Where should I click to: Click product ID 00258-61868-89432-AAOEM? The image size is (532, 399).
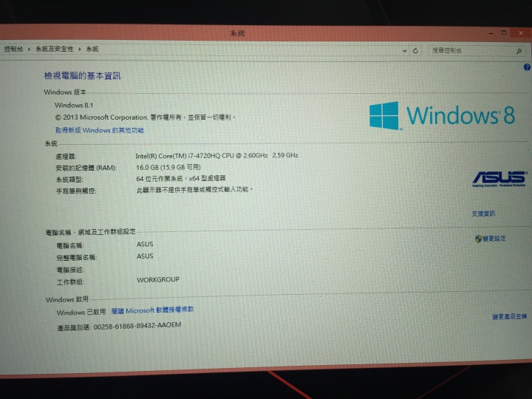pyautogui.click(x=137, y=325)
